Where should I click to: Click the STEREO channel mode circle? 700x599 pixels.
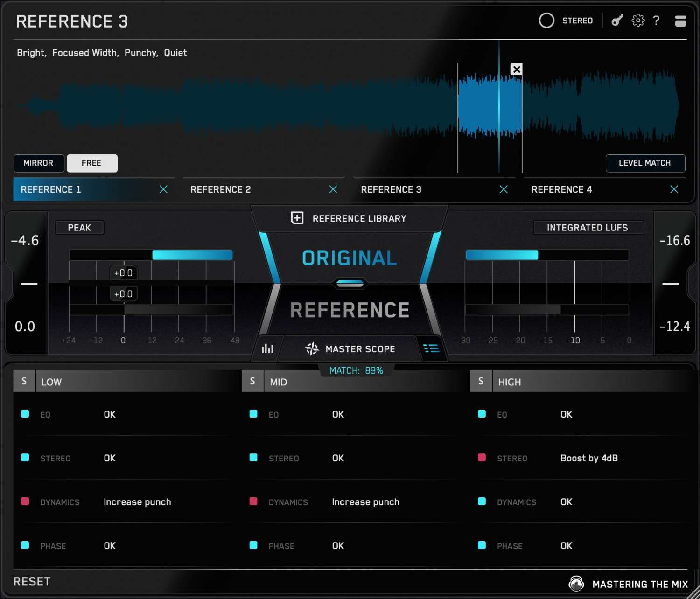click(x=546, y=21)
